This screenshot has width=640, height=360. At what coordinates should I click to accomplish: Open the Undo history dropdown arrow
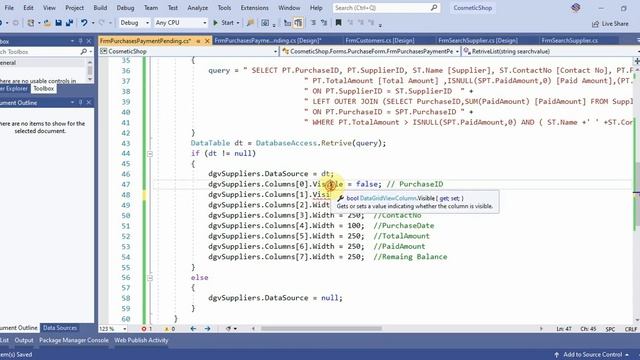(93, 23)
